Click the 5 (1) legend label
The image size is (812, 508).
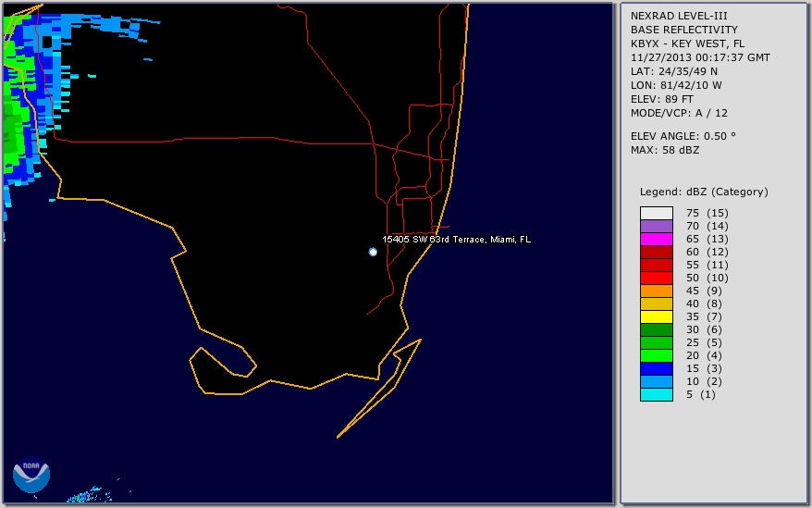[701, 394]
